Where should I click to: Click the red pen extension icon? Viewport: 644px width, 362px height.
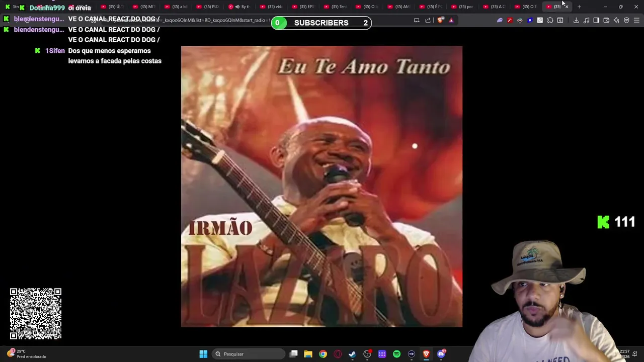[x=510, y=20]
